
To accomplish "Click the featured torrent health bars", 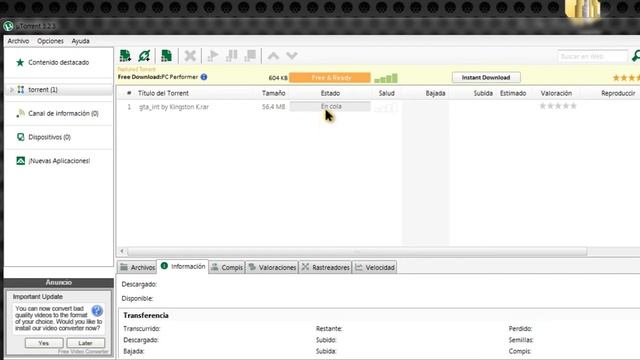I will pos(386,78).
